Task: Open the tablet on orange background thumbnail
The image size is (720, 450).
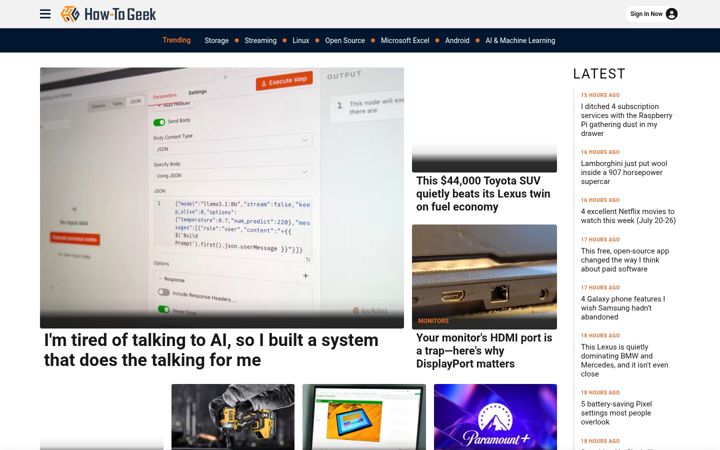Action: click(364, 417)
